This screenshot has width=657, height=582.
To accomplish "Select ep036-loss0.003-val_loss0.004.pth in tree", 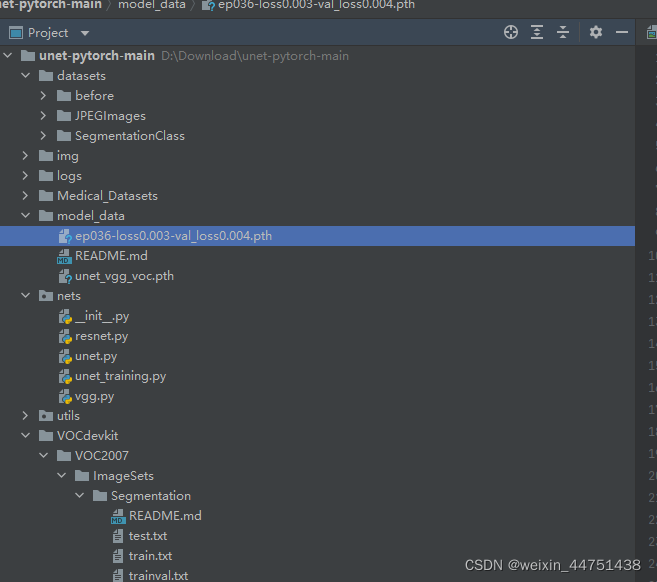I will coord(317,236).
